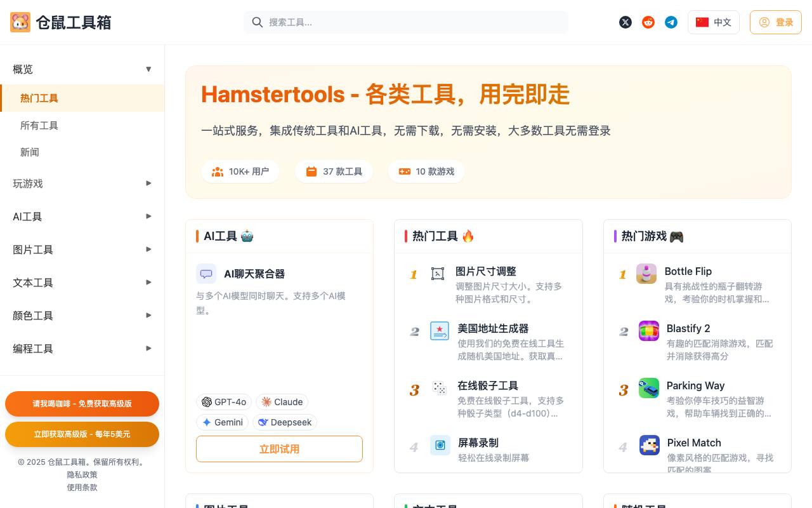The width and height of the screenshot is (812, 508).
Task: Open the Blastify 2 game icon
Action: (x=649, y=331)
